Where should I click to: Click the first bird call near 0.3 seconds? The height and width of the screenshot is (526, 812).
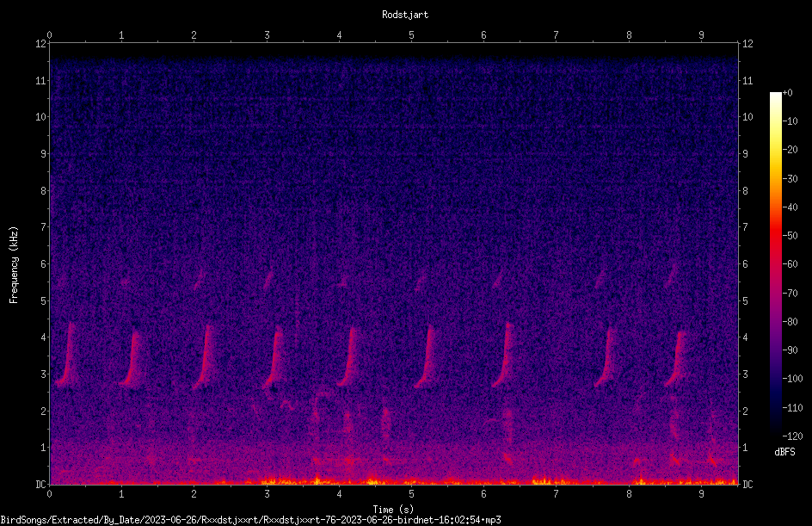(x=66, y=356)
